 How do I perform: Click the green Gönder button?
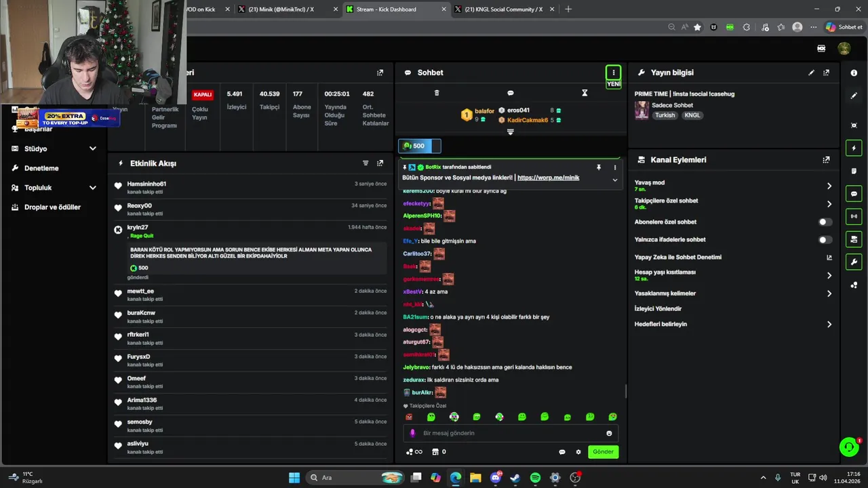click(x=603, y=452)
